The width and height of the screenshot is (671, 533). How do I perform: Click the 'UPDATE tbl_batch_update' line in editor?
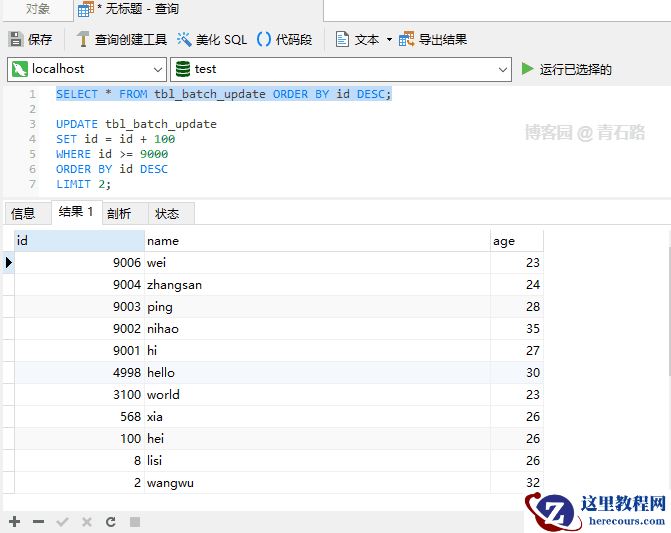tap(136, 124)
